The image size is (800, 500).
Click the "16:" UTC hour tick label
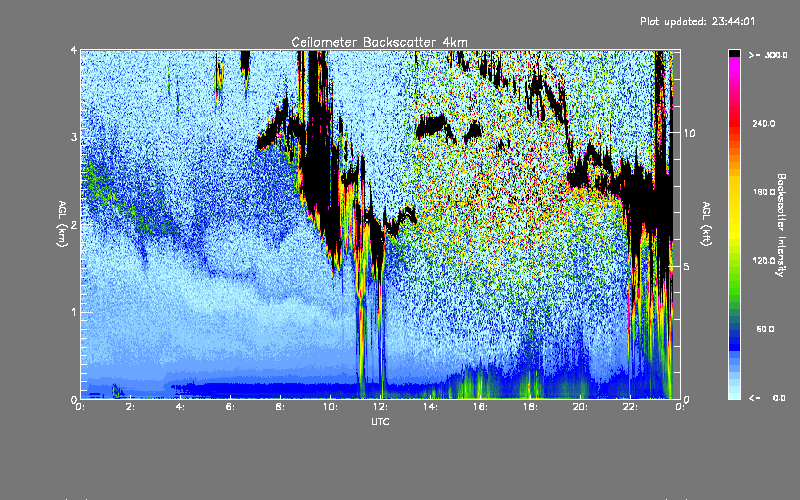click(x=480, y=407)
